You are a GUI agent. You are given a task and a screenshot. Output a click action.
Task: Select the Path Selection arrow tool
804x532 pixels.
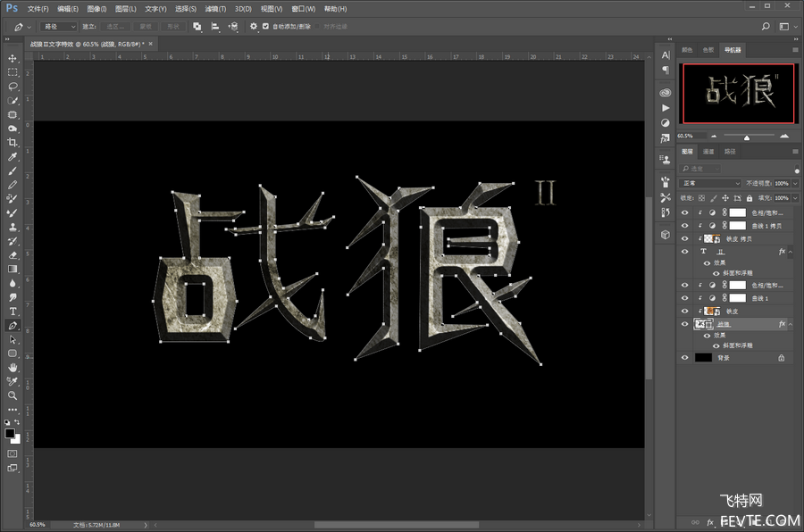[x=13, y=339]
